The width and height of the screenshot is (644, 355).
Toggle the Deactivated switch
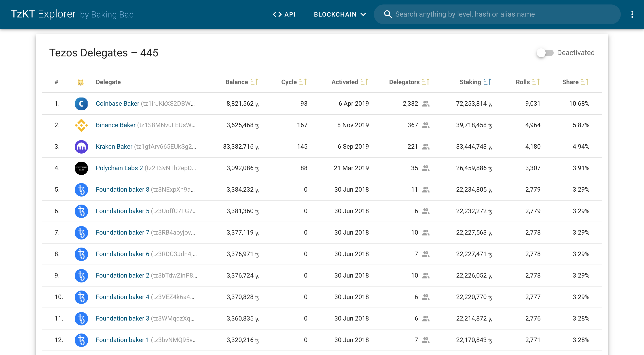click(545, 53)
